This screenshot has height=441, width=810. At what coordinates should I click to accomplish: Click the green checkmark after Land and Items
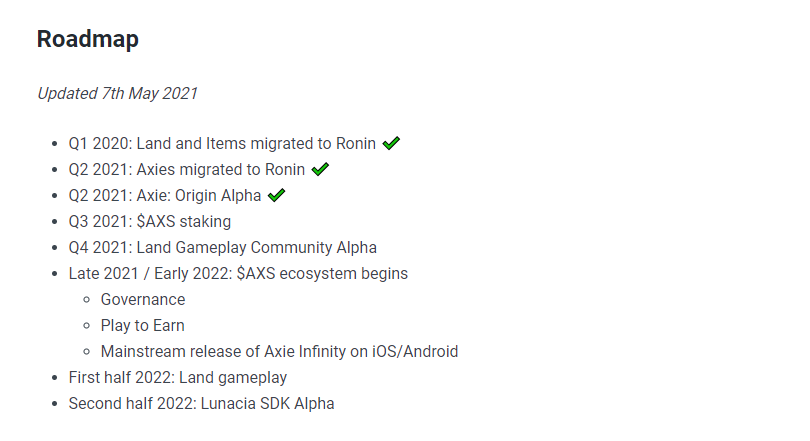click(x=391, y=143)
